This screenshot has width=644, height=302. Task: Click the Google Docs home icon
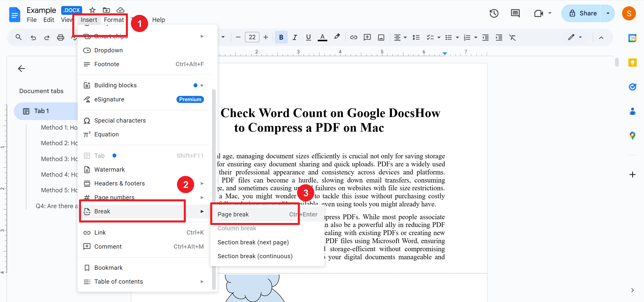15,15
